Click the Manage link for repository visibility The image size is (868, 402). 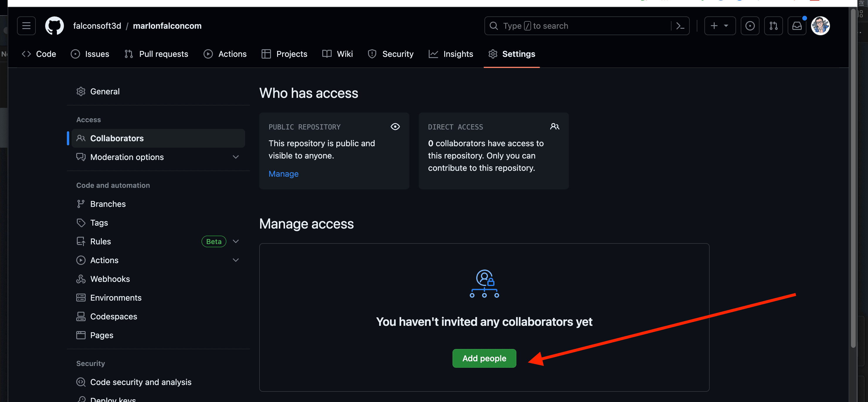pyautogui.click(x=283, y=174)
